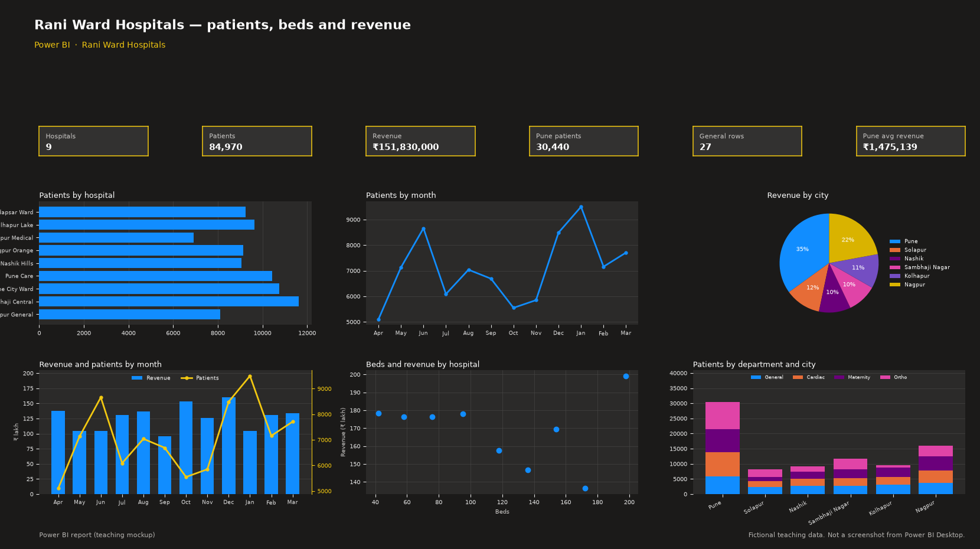Select the Cardiac legend swatch

(x=798, y=377)
